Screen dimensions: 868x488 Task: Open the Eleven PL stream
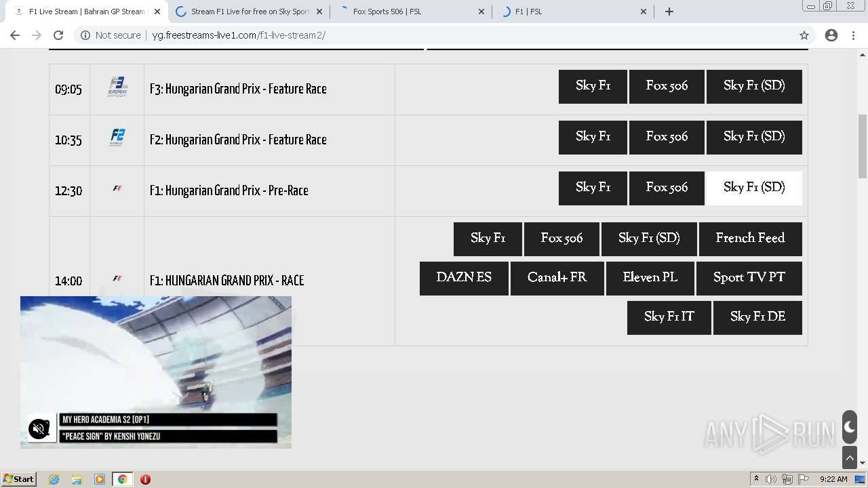pyautogui.click(x=650, y=278)
